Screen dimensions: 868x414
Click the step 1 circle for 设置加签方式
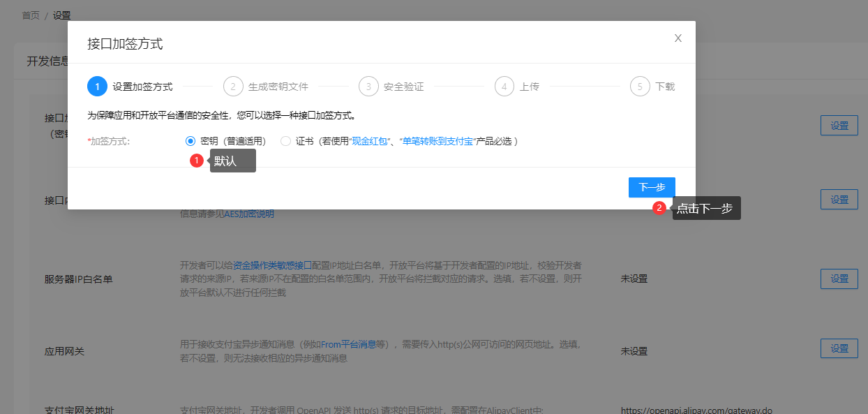[x=97, y=87]
